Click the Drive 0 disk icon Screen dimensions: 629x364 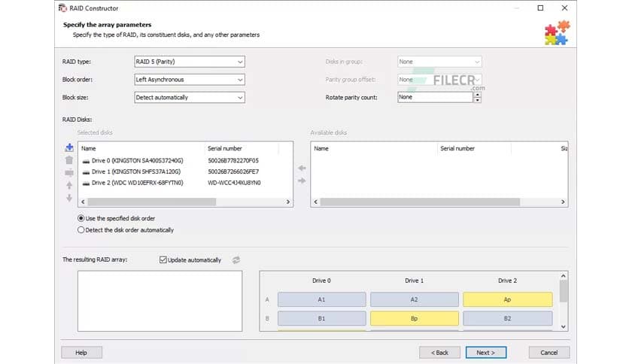click(x=86, y=161)
